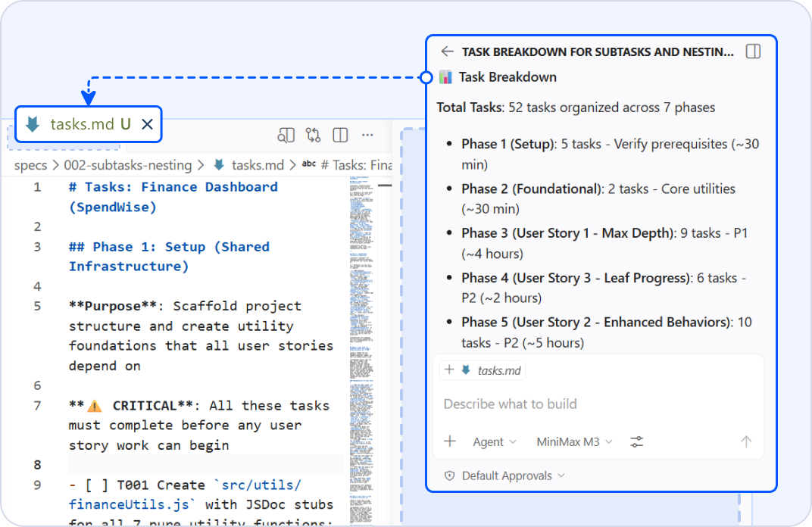
Task: Click line number 1 in gutter
Action: [37, 187]
